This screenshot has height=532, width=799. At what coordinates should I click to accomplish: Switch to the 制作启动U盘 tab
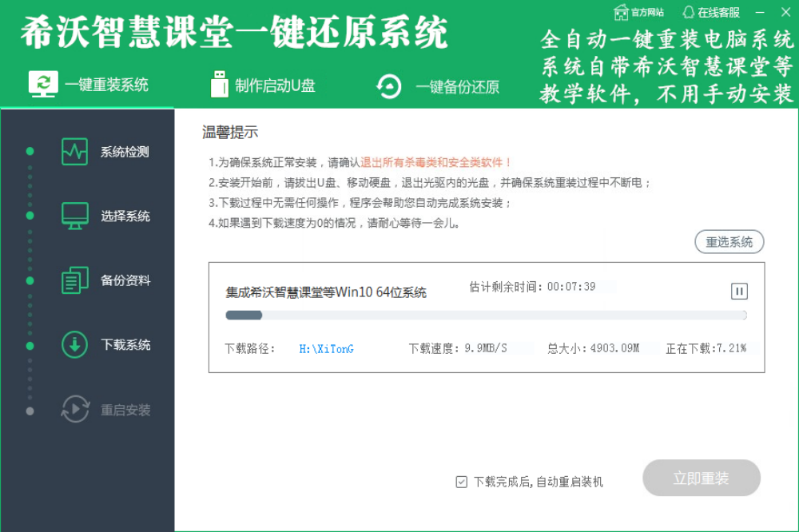(x=263, y=85)
